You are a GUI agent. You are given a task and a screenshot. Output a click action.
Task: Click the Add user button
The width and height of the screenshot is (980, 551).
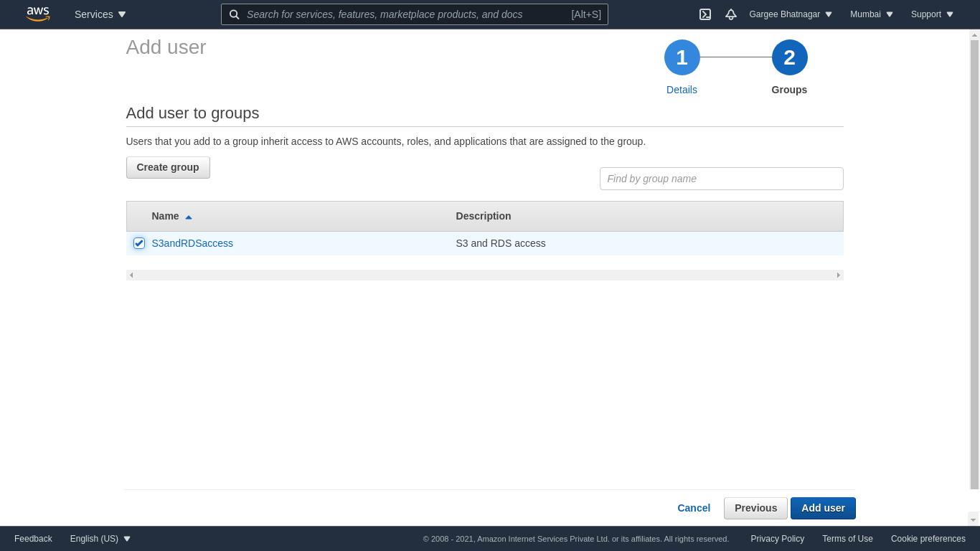click(x=823, y=508)
